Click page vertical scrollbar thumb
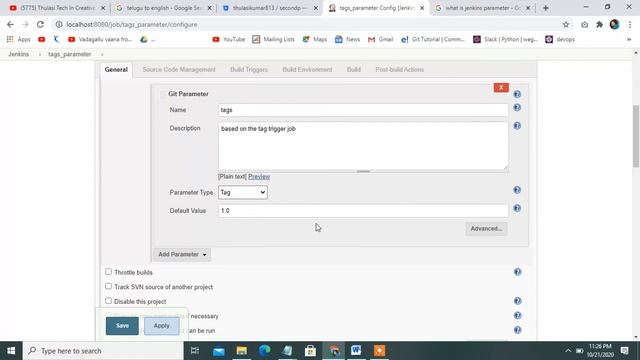The width and height of the screenshot is (640, 360). [636, 136]
